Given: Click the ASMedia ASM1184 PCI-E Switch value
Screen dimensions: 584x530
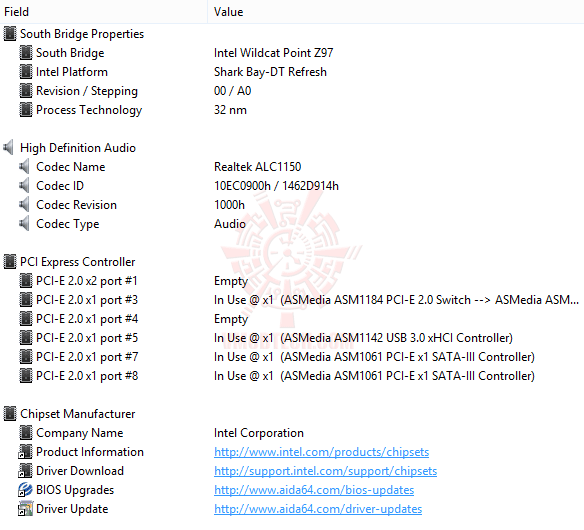Looking at the screenshot, I should (396, 300).
